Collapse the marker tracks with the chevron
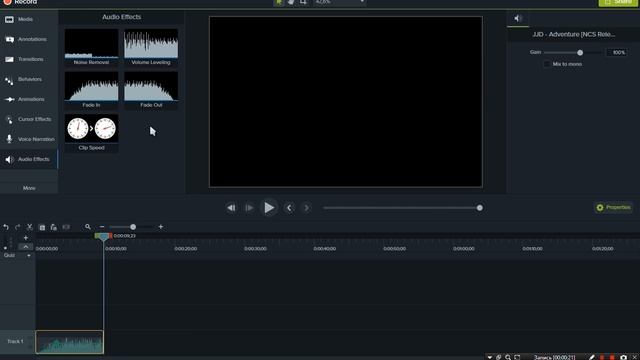Screen dimensions: 640x360 [x=25, y=247]
